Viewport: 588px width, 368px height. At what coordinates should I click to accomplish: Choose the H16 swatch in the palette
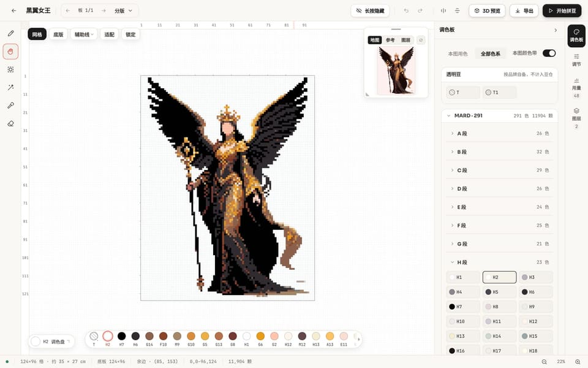[x=463, y=351]
